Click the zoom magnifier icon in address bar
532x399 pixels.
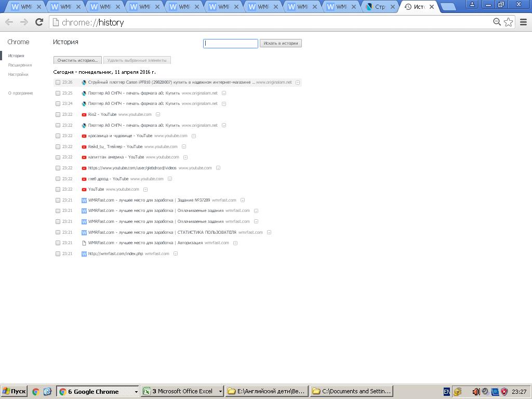pyautogui.click(x=497, y=22)
